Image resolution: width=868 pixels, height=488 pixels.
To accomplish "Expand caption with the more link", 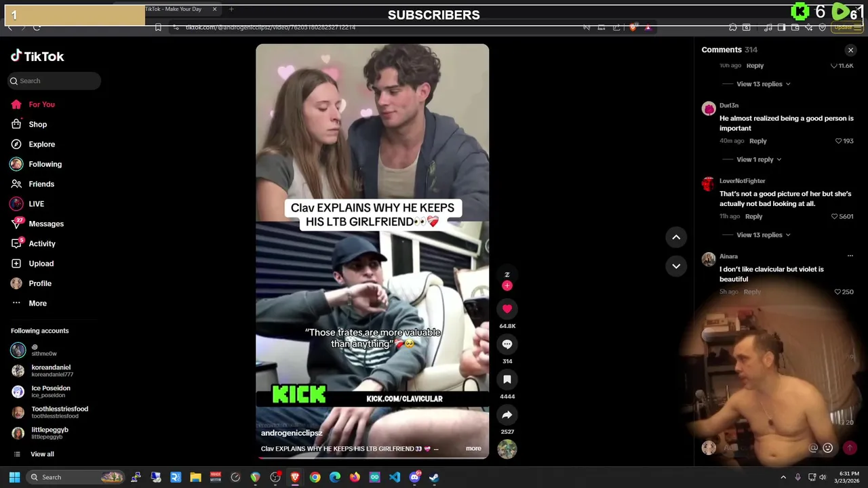I will [x=473, y=449].
